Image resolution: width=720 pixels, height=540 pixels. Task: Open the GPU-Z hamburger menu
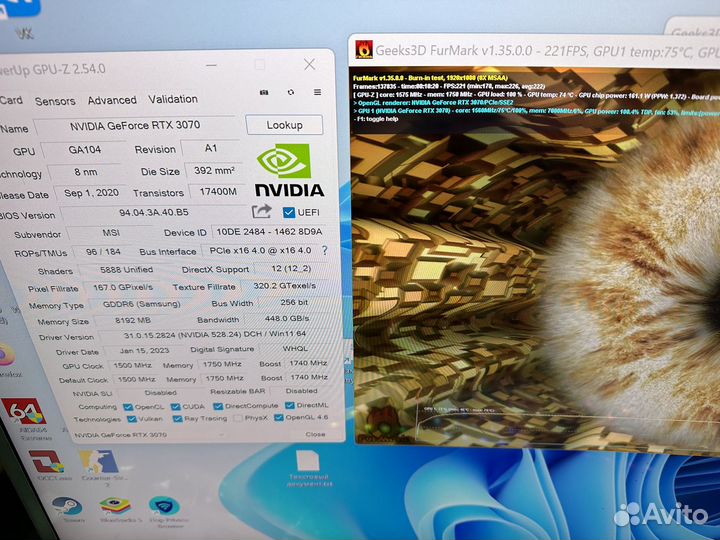317,92
